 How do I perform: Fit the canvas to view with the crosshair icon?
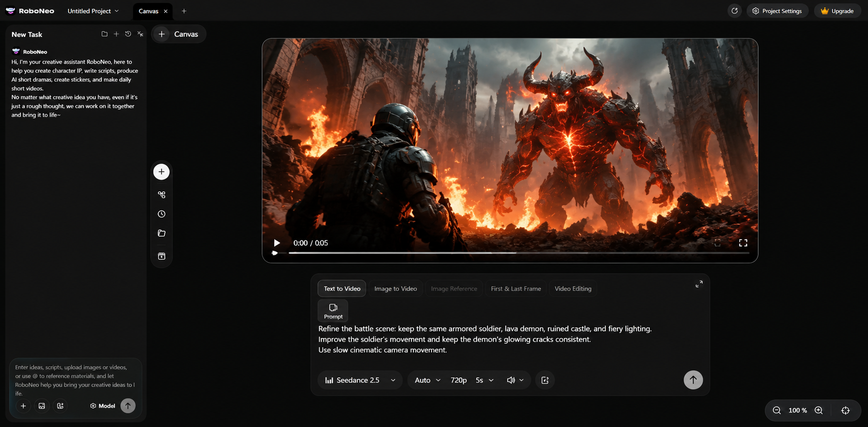[846, 411]
